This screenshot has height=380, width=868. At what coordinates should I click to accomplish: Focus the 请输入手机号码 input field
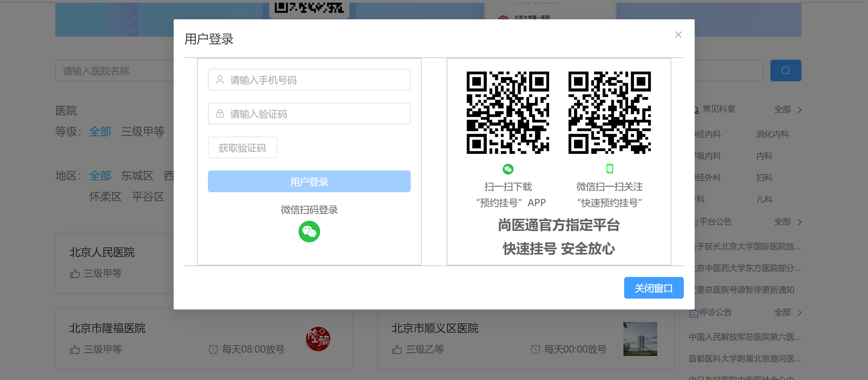tap(309, 80)
